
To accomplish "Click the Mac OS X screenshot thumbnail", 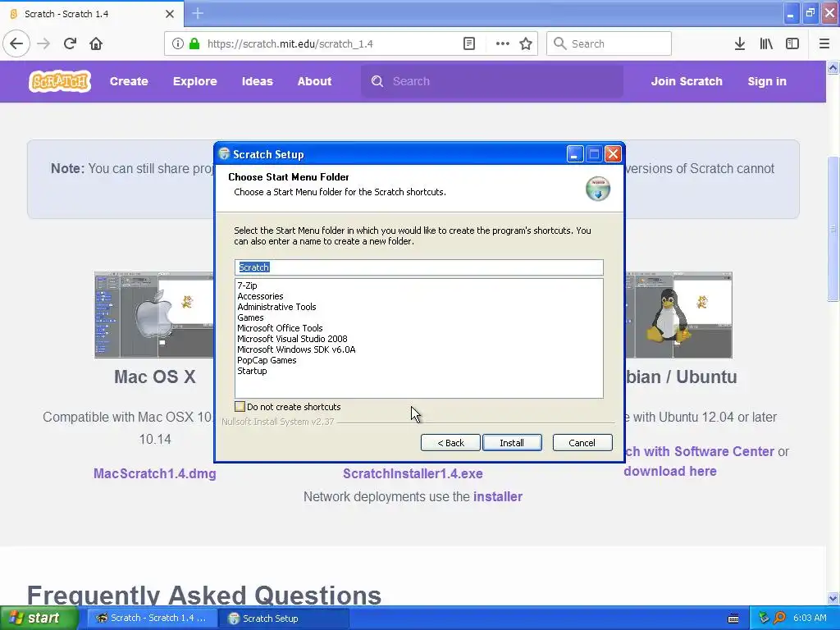I will tap(154, 315).
